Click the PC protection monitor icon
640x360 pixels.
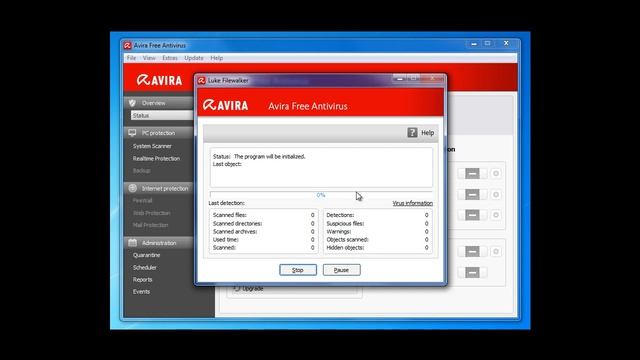click(132, 133)
